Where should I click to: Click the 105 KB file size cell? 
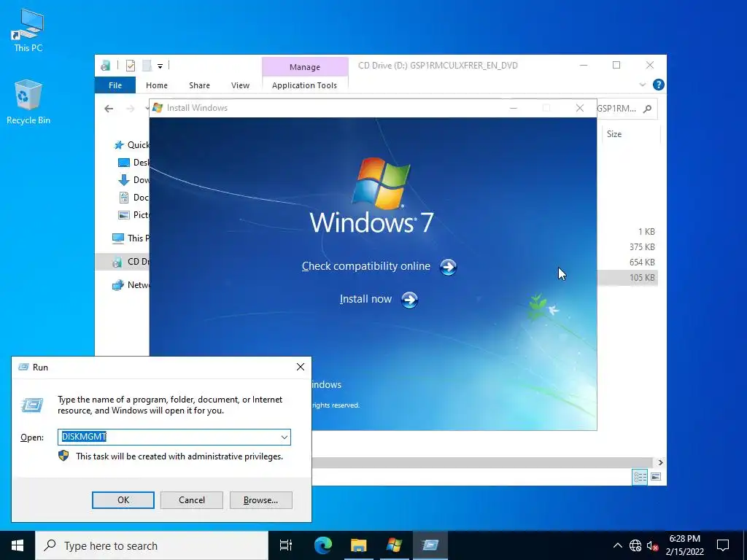(642, 277)
